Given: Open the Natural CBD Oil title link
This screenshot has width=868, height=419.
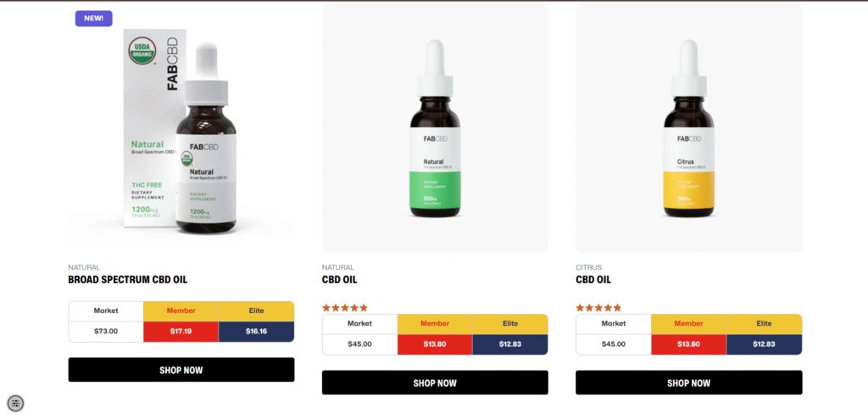Looking at the screenshot, I should coord(339,279).
